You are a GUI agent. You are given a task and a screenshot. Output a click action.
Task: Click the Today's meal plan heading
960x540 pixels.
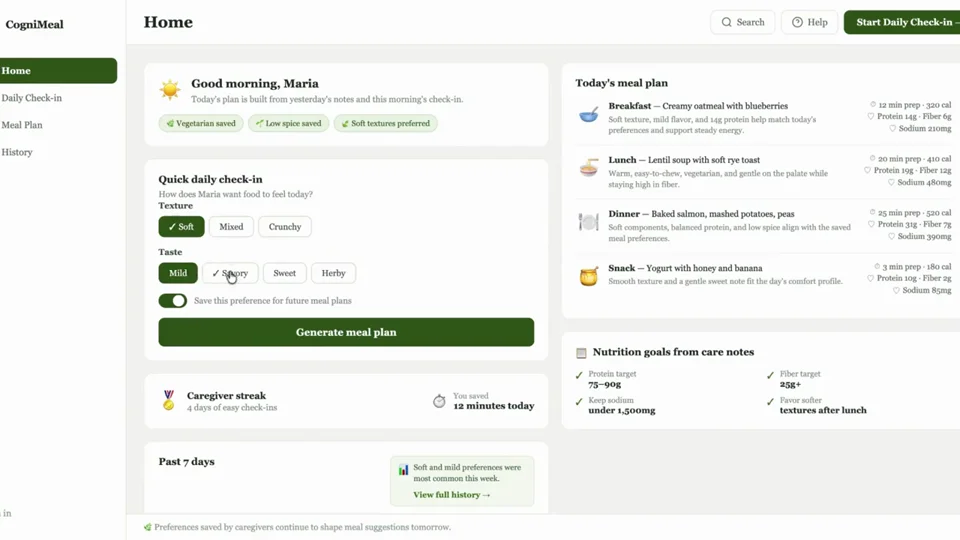click(x=621, y=83)
